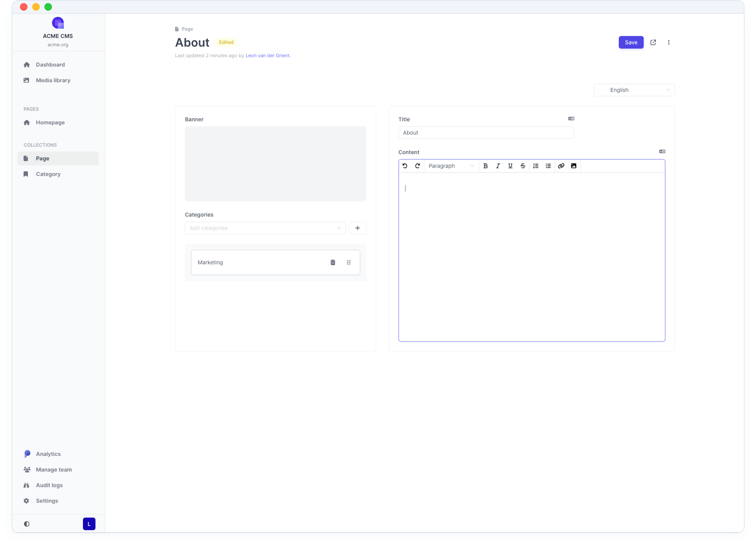Click the add category plus button
Image resolution: width=756 pixels, height=547 pixels.
coord(357,228)
